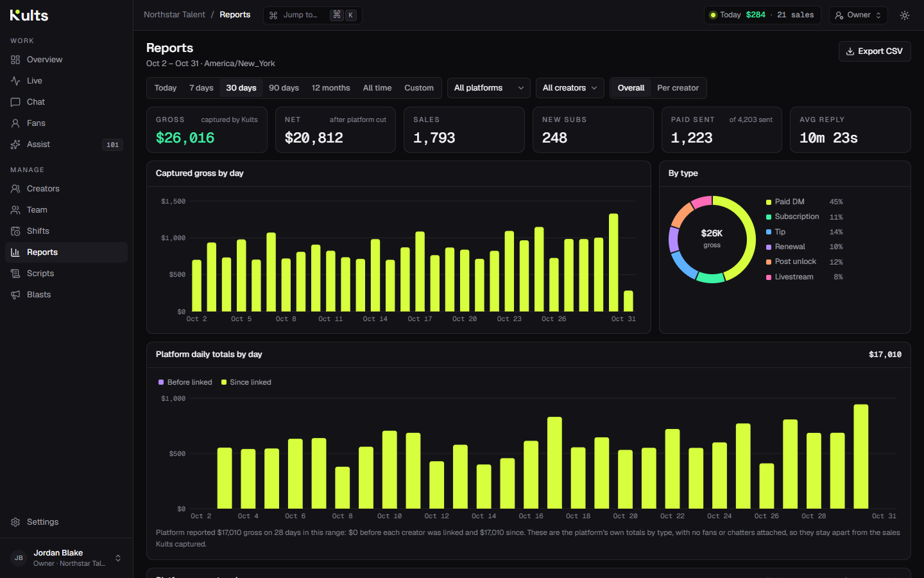Click the Today $284 sales pill
The width and height of the screenshot is (924, 578).
(762, 15)
